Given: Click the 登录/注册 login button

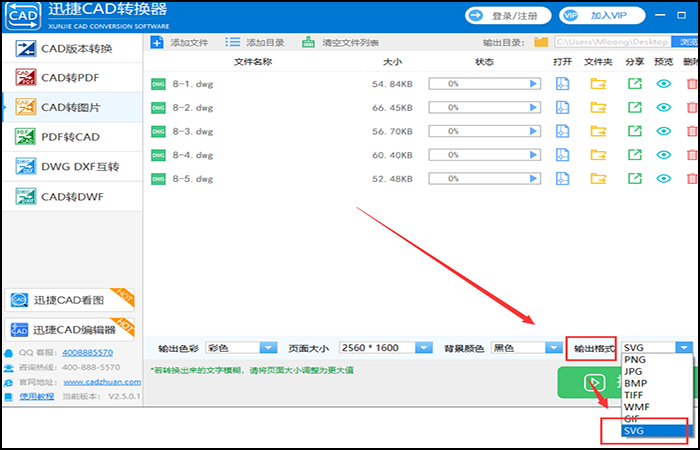Looking at the screenshot, I should (x=507, y=16).
